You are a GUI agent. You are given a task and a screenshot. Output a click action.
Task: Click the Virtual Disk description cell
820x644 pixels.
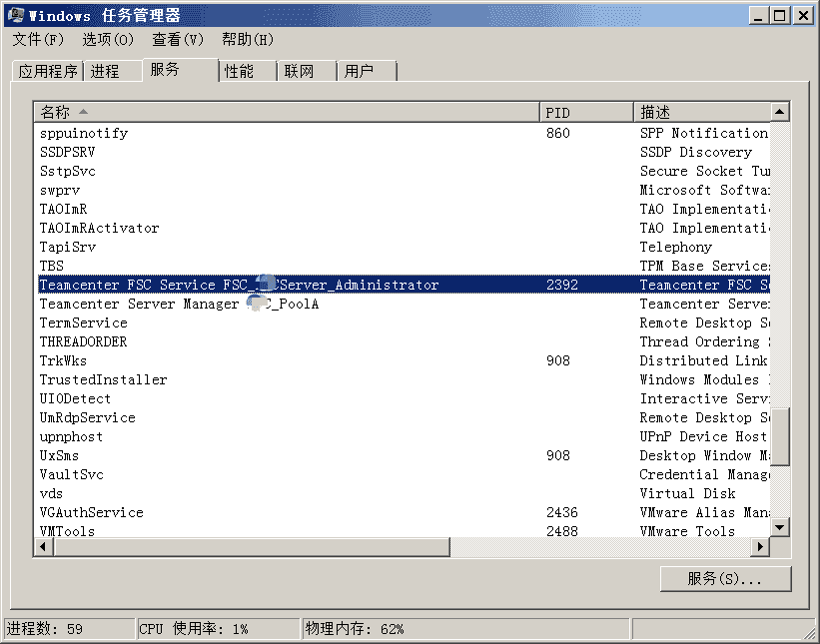[688, 493]
